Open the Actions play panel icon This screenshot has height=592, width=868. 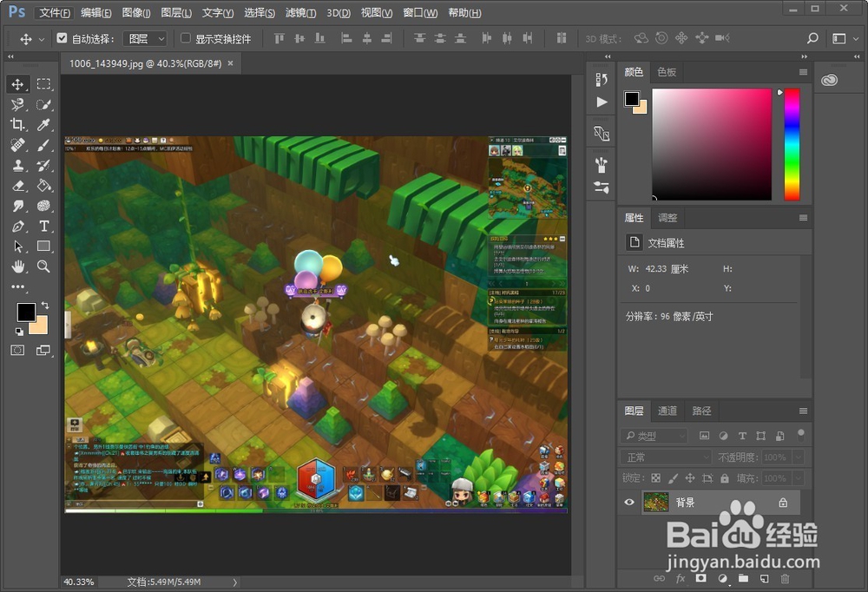[x=602, y=102]
